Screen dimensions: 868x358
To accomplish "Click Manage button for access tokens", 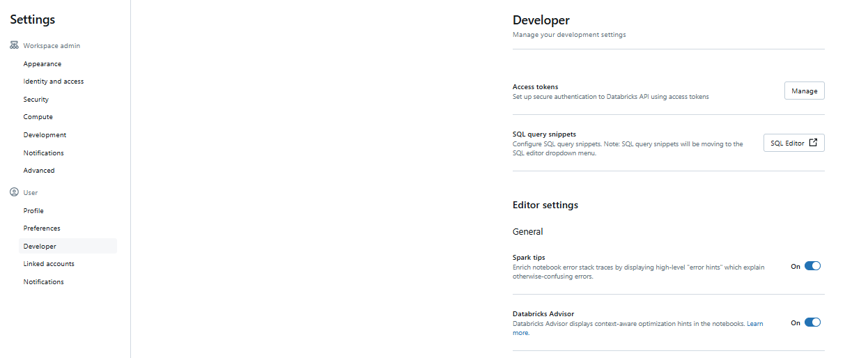I will [804, 91].
